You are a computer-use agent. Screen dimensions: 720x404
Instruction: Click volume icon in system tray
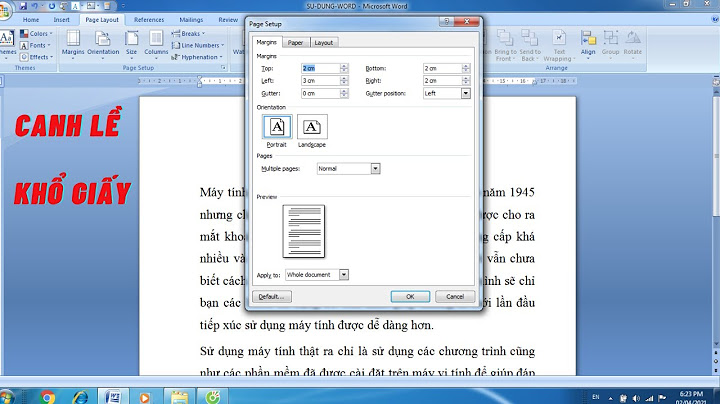(636, 398)
